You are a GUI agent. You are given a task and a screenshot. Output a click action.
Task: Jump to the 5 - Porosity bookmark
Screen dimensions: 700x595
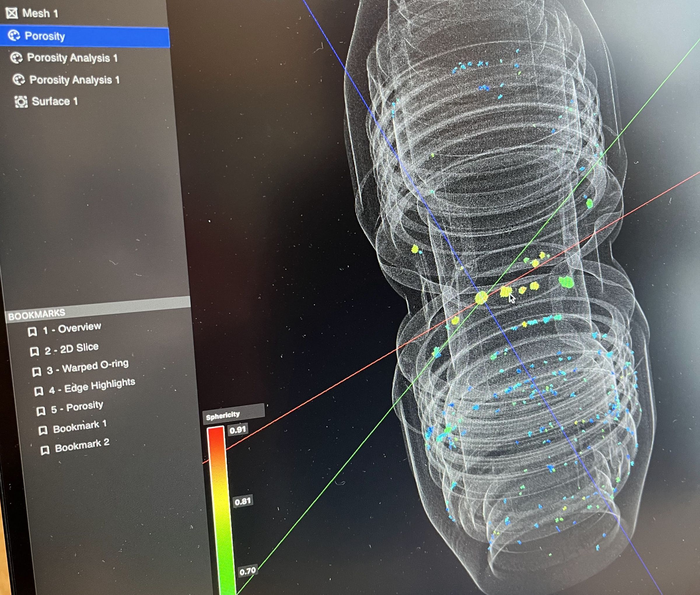[77, 408]
